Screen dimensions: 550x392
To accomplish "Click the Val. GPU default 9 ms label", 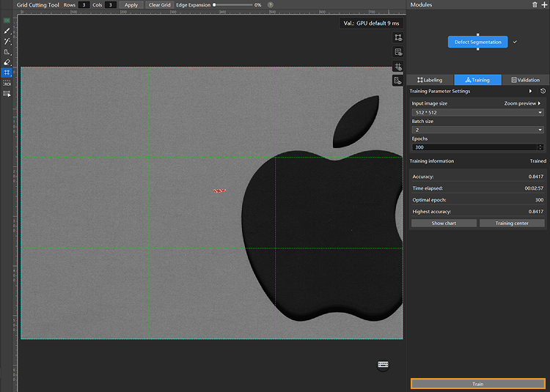I will [x=372, y=23].
